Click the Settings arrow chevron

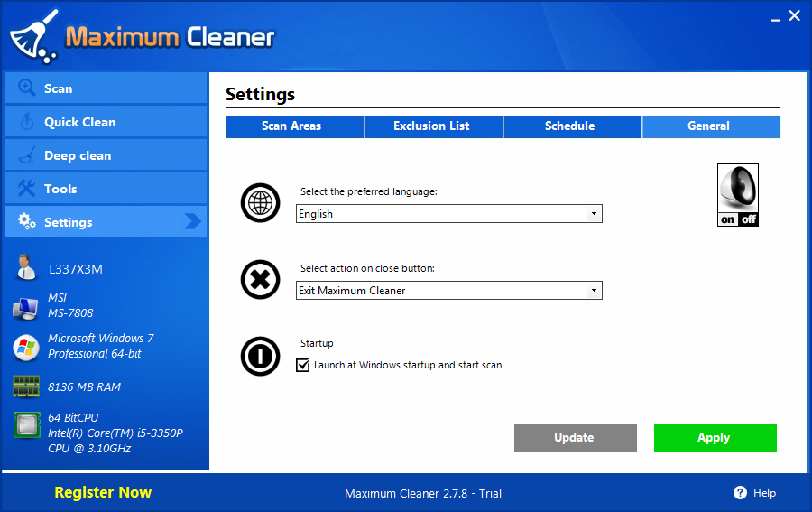point(193,221)
